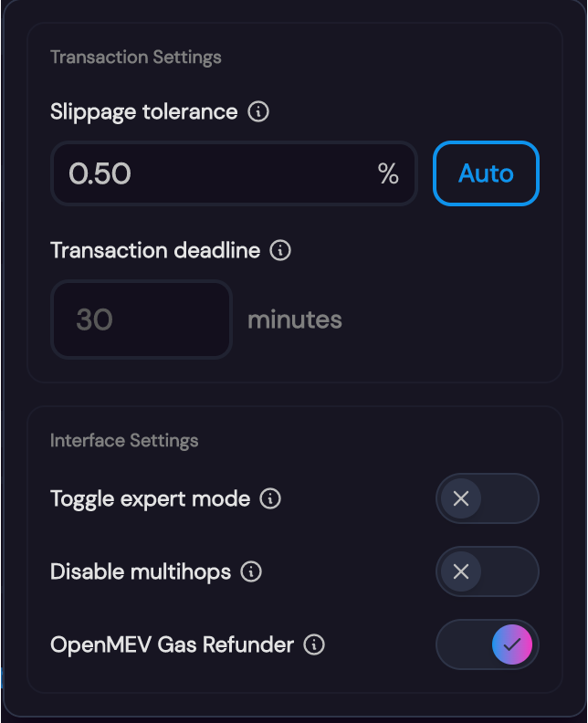588x723 pixels.
Task: Show OpenMEV Gas Refunder info icon details
Action: pyautogui.click(x=314, y=644)
